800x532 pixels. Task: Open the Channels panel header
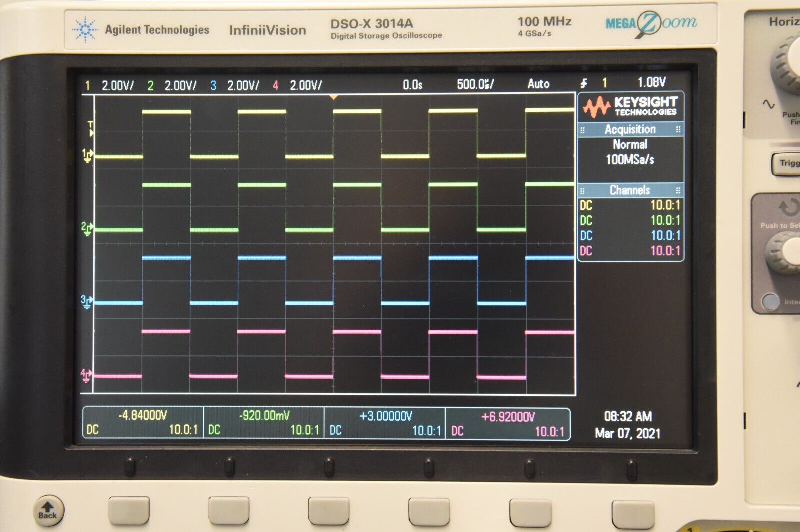coord(630,190)
